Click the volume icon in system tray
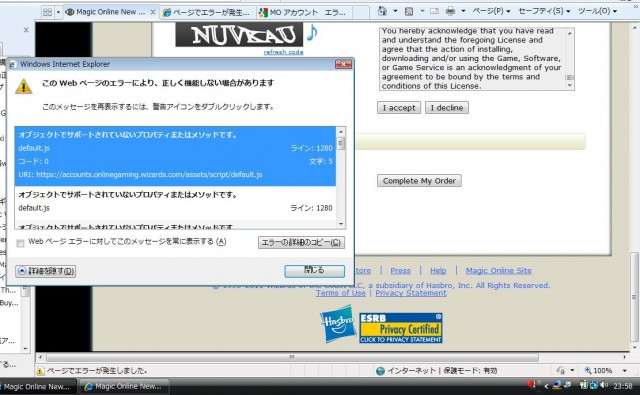Viewport: 640px width, 395px height. 604,385
